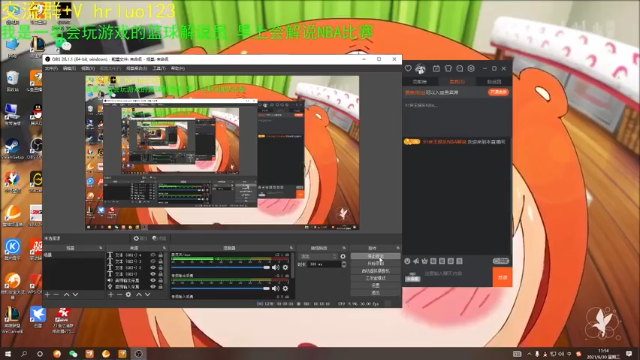Click the orange send button in chat
The height and width of the screenshot is (360, 640).
(502, 277)
